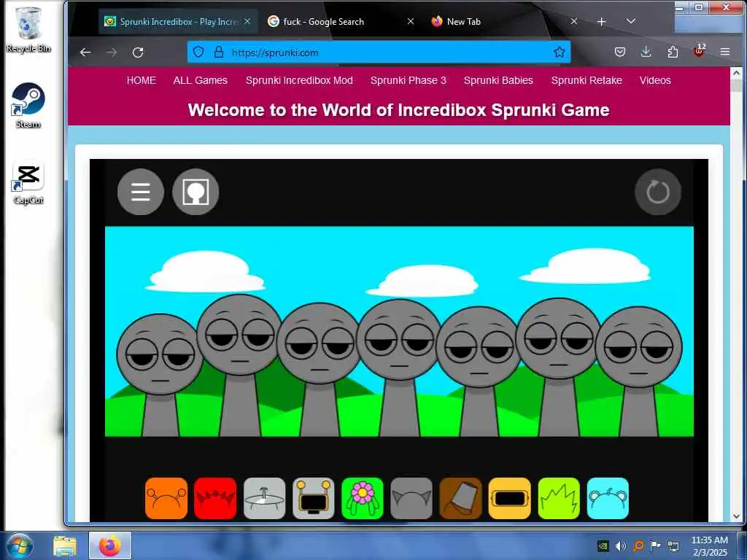Viewport: 747px width, 560px height.
Task: Click the middle fourth gray character
Action: 399,367
